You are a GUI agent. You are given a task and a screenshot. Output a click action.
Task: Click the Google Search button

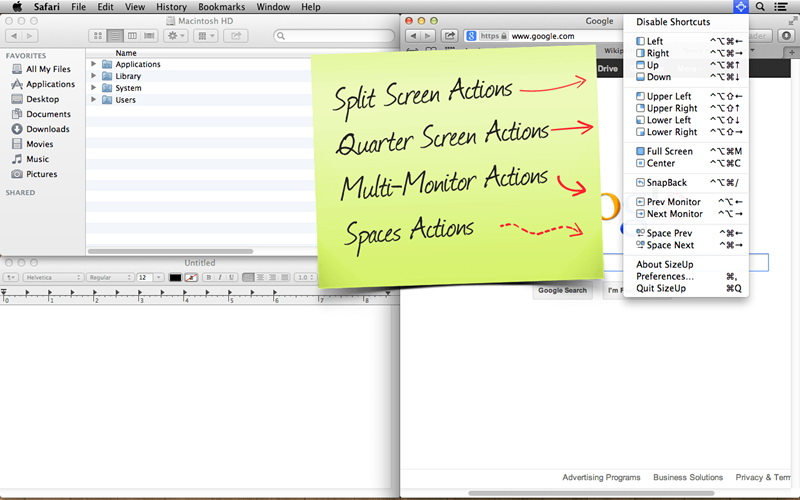pos(562,291)
